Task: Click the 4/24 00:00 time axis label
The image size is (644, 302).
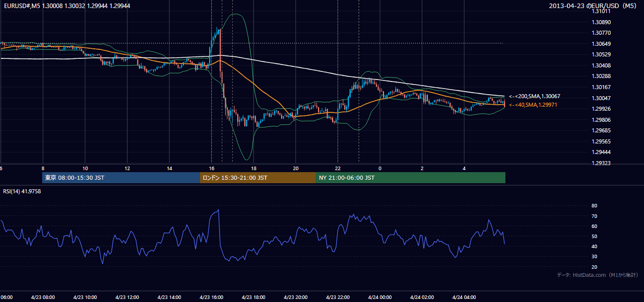Action: (x=380, y=297)
